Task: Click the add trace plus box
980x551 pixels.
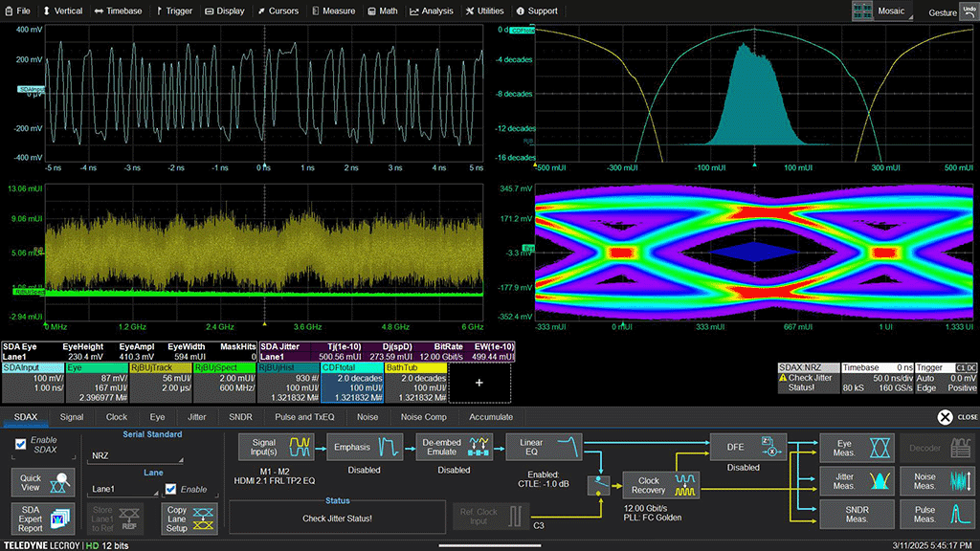Action: point(479,382)
